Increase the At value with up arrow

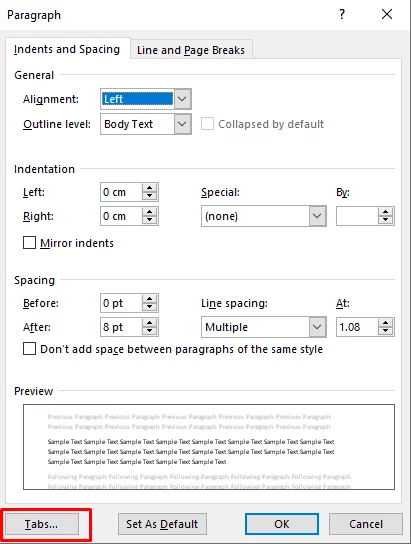tap(385, 323)
